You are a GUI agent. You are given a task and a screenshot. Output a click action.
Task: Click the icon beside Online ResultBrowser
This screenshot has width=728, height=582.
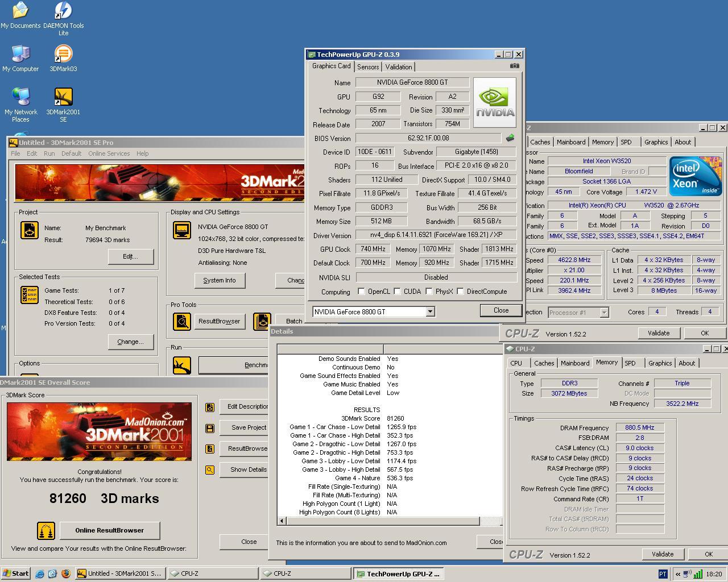tap(46, 531)
